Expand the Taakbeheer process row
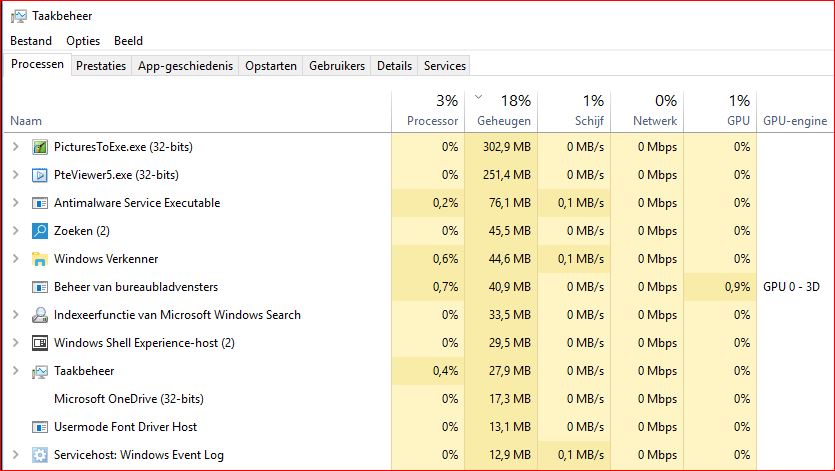The width and height of the screenshot is (835, 471). click(16, 370)
